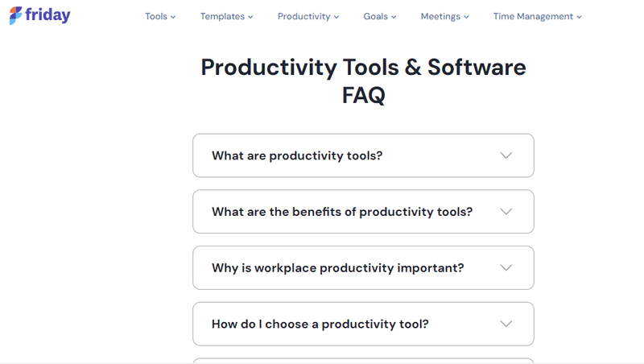Click the chevron next to Meetings
Screen dimensions: 644x364
click(x=466, y=17)
